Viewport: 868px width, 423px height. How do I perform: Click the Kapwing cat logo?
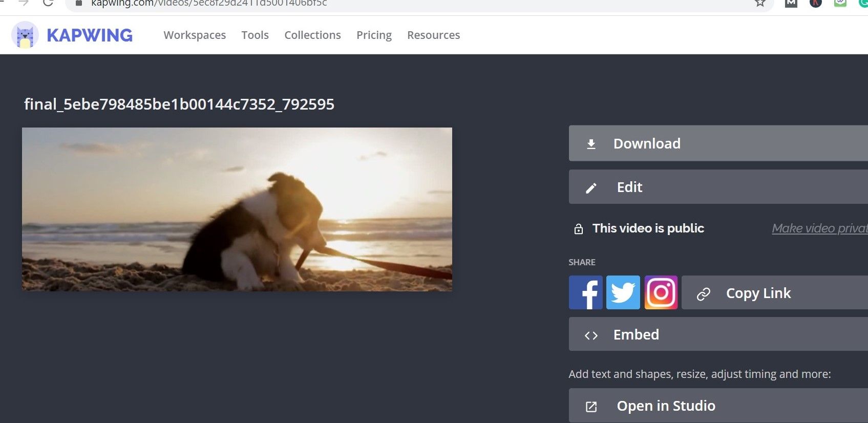tap(25, 35)
